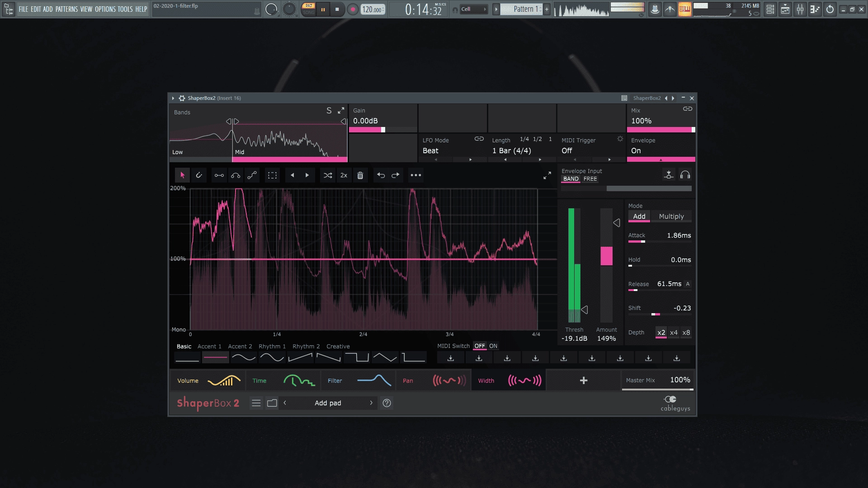Adjust the envelope Amount slider

tap(606, 265)
